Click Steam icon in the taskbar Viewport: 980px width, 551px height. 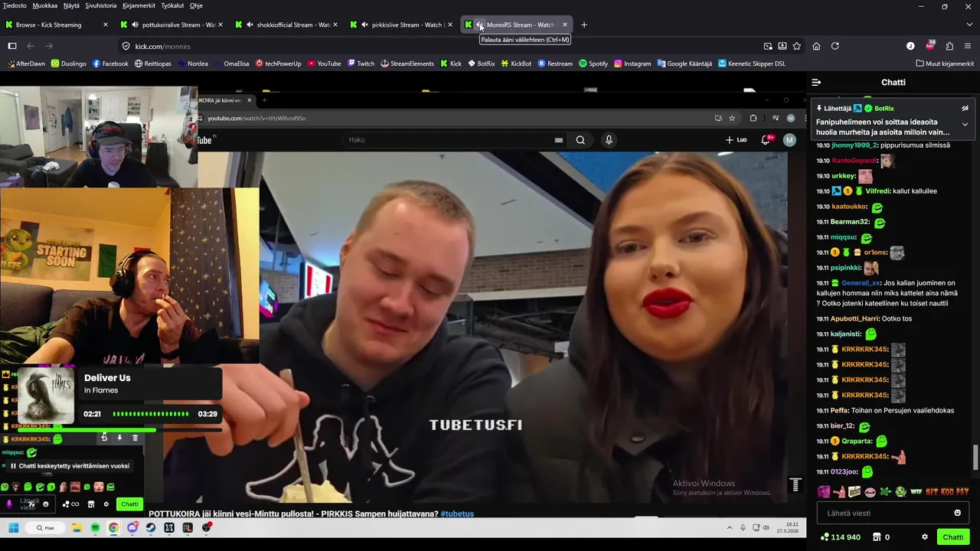[x=151, y=528]
